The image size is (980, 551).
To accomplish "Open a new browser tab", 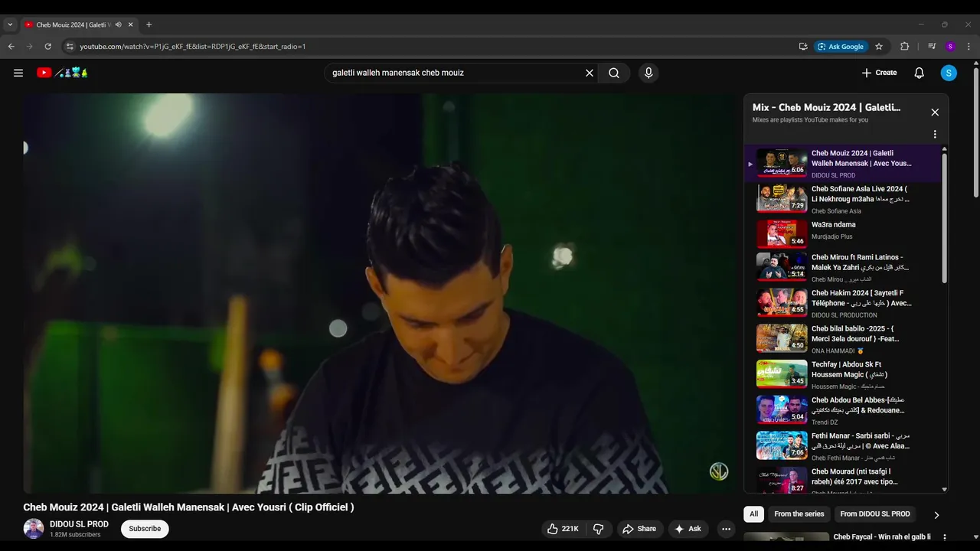I will click(149, 24).
